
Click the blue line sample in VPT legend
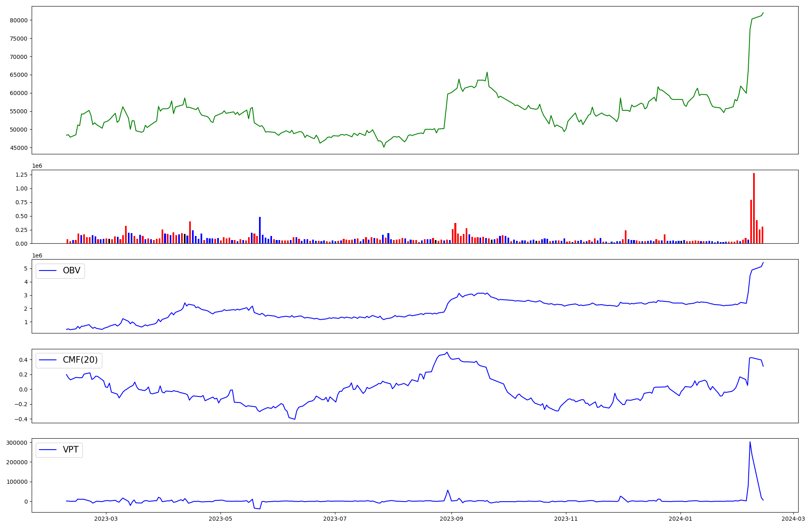[48, 450]
